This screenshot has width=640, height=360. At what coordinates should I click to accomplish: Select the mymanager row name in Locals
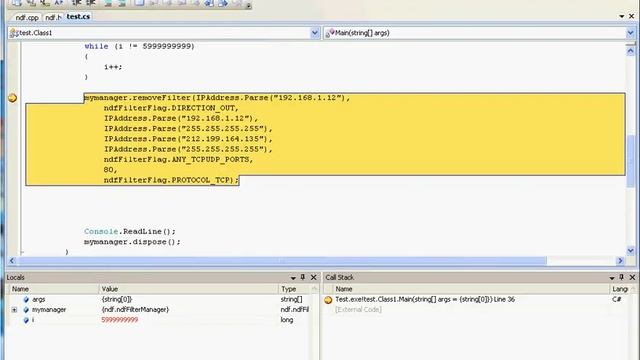pyautogui.click(x=49, y=310)
